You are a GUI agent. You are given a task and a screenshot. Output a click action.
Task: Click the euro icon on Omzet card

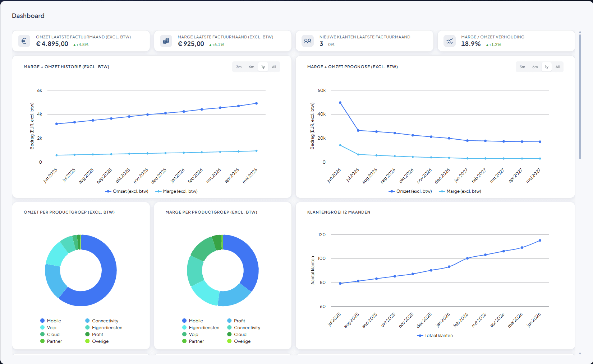click(24, 41)
